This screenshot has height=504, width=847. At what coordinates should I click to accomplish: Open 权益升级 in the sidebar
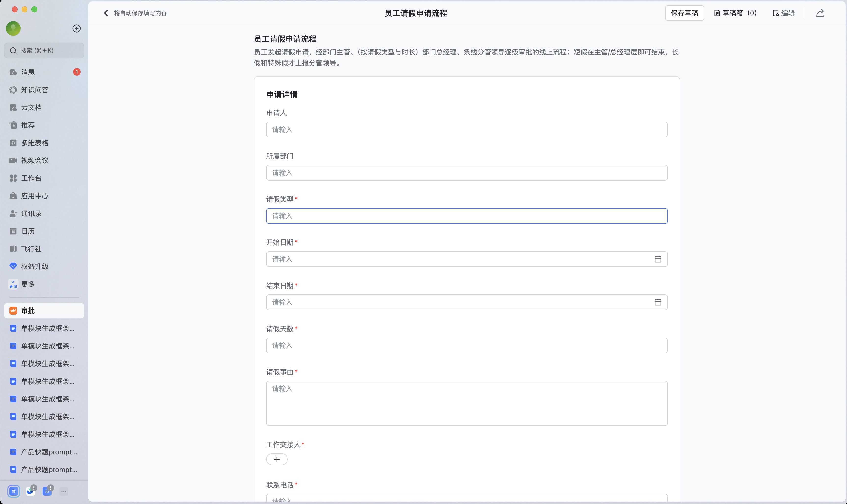pyautogui.click(x=44, y=266)
